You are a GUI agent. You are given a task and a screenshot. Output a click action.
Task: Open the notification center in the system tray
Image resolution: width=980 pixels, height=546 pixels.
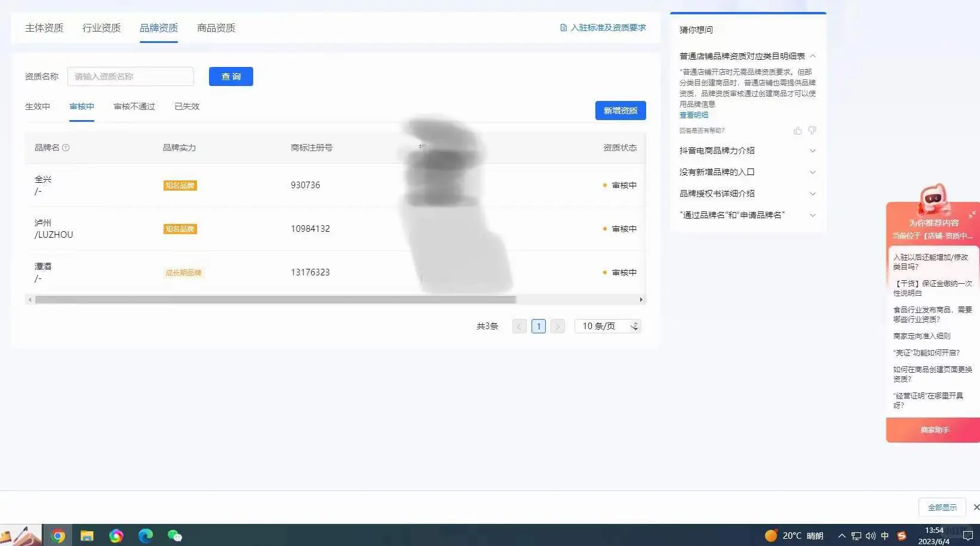[969, 536]
